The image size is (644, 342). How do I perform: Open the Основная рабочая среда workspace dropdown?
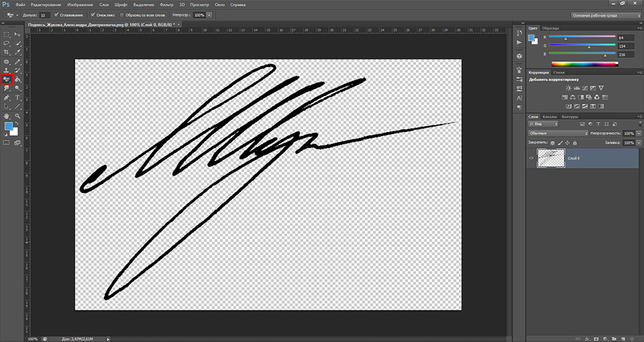603,14
